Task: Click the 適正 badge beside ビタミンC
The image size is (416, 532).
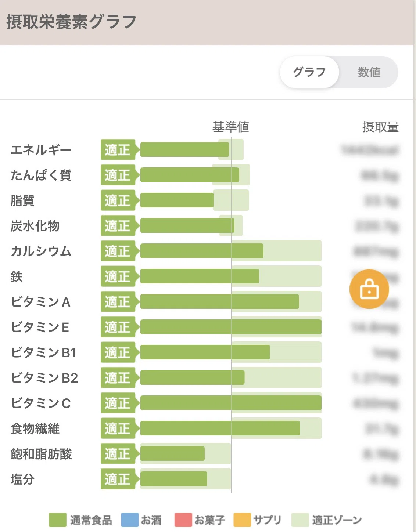Action: (x=119, y=403)
